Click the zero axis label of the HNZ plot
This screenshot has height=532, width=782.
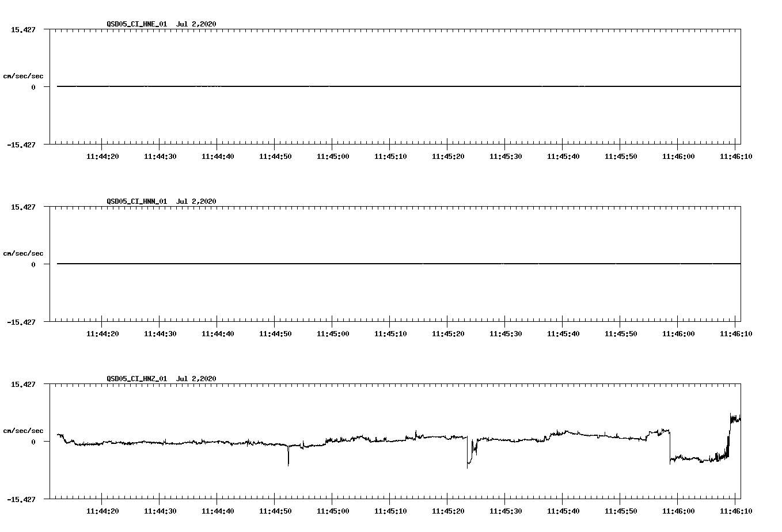pos(33,442)
